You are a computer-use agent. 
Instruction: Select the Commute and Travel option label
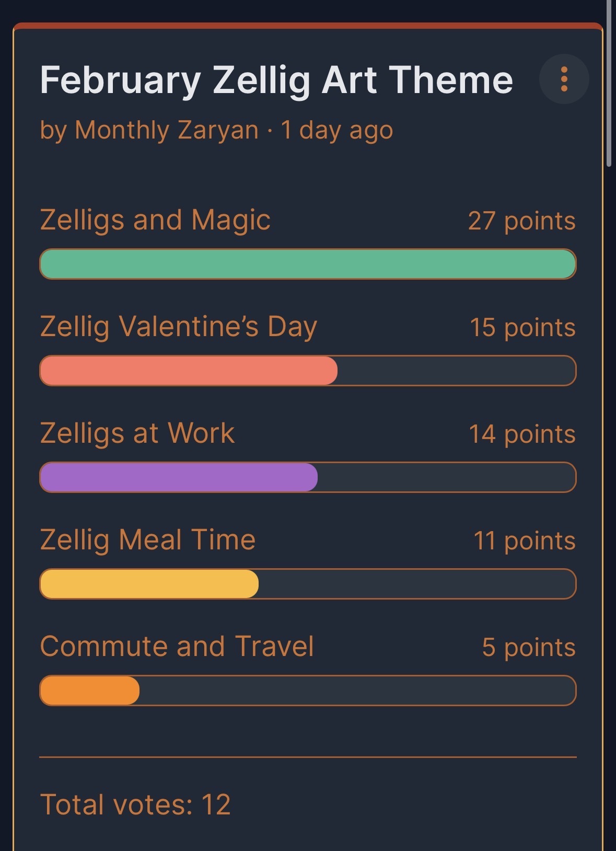coord(177,647)
